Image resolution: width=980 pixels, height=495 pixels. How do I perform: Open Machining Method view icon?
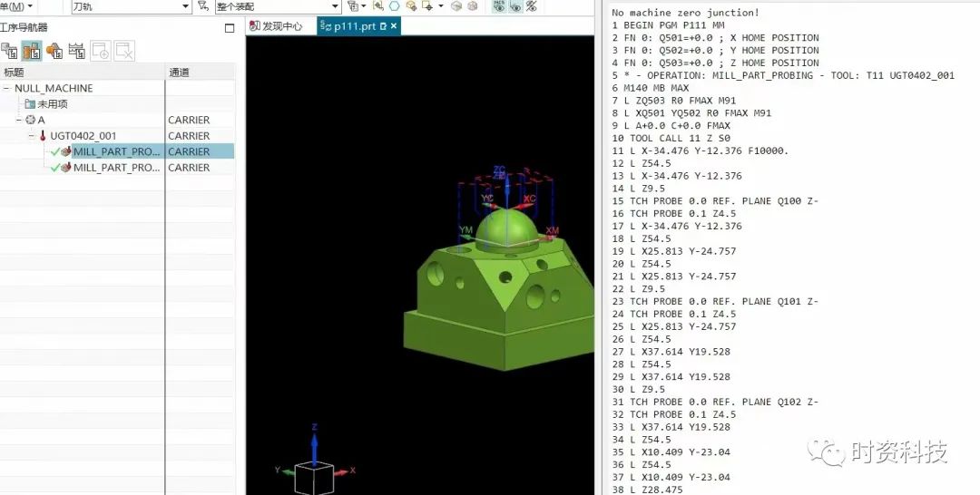click(x=77, y=51)
